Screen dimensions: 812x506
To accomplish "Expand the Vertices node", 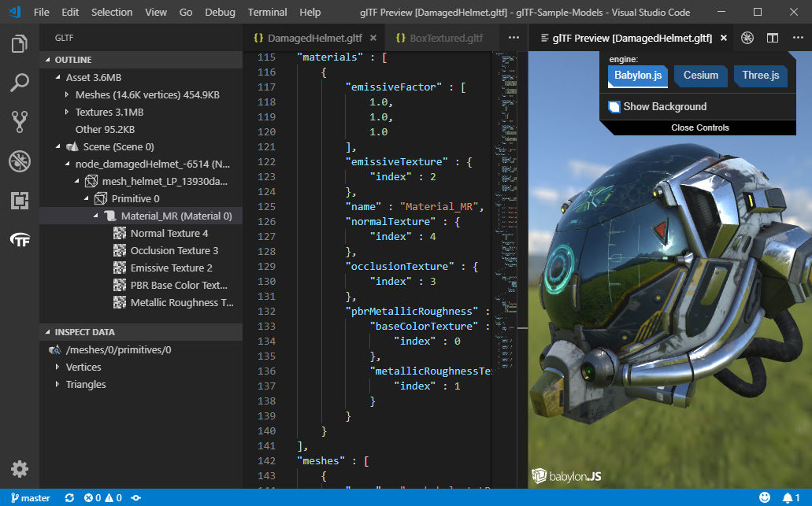I will [x=57, y=367].
